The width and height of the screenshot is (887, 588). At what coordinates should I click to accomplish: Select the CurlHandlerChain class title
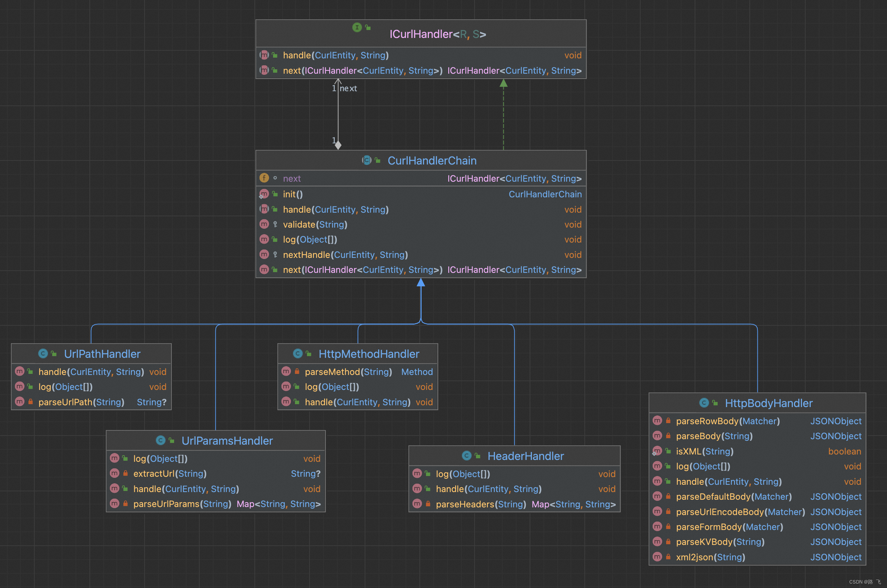click(x=432, y=161)
